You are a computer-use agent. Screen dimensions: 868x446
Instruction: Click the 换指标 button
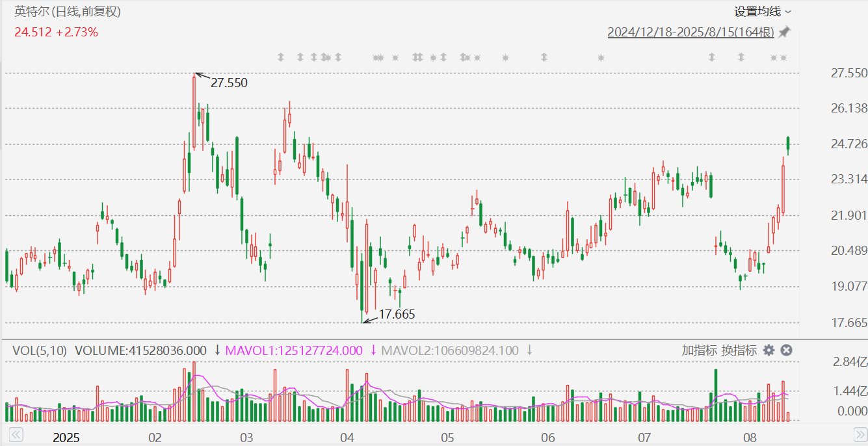739,350
